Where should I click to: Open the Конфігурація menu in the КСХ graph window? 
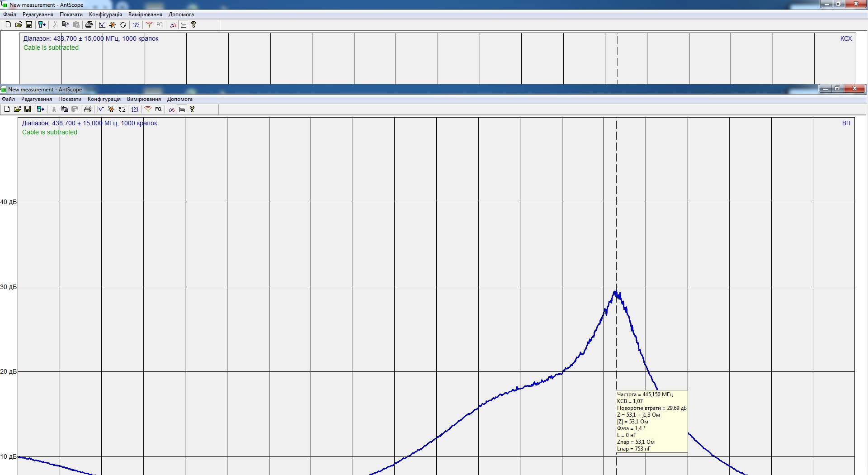coord(105,14)
